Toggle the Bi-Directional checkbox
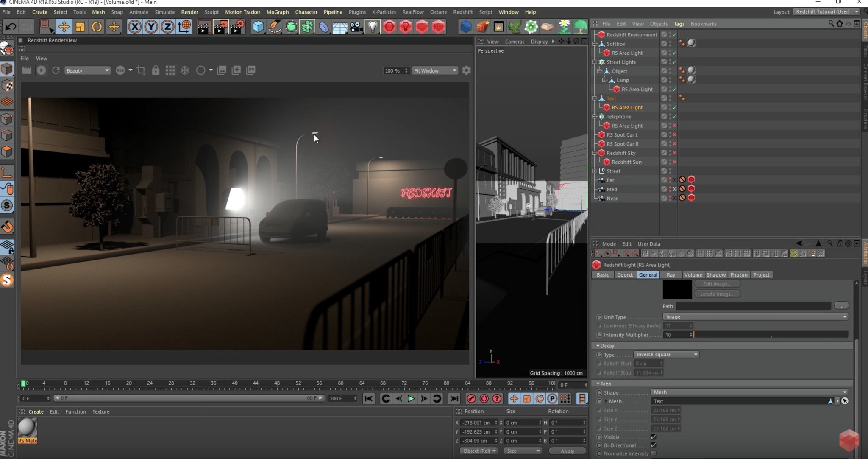868x459 pixels. [653, 445]
